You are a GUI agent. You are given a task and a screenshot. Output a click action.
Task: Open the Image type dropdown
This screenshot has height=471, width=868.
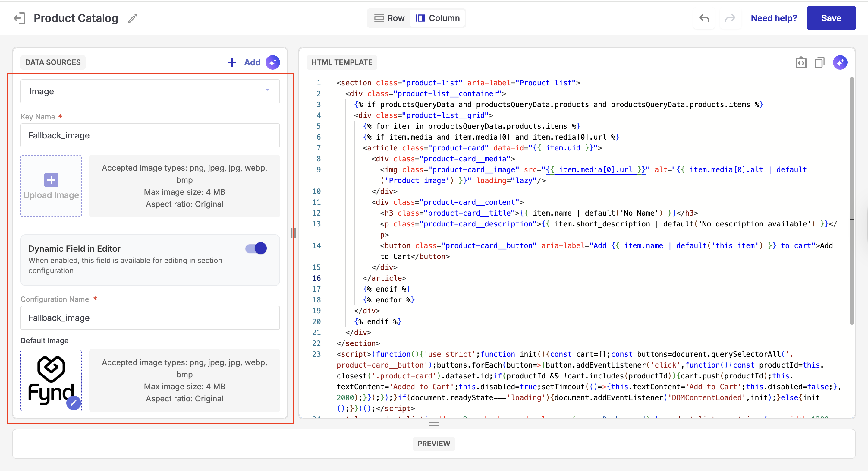click(x=150, y=91)
